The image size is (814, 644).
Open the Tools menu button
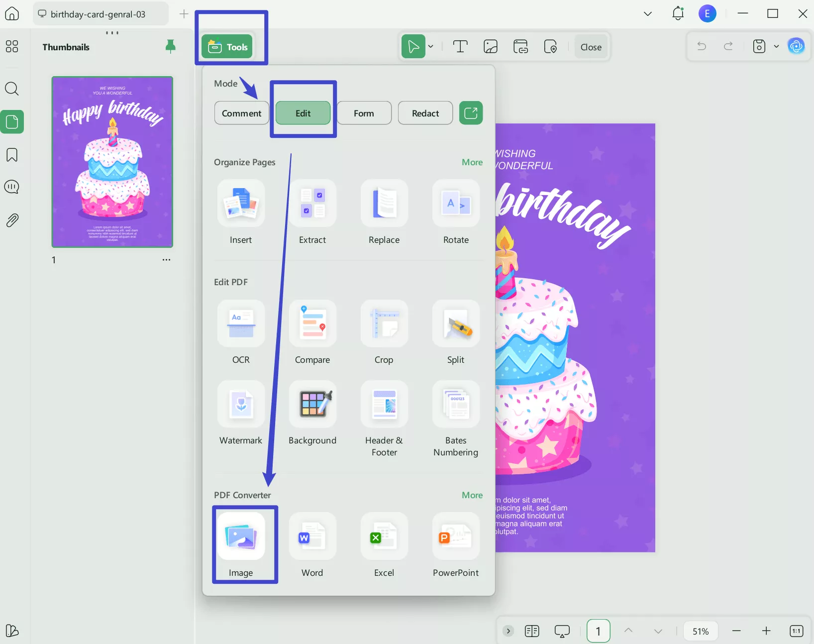228,47
